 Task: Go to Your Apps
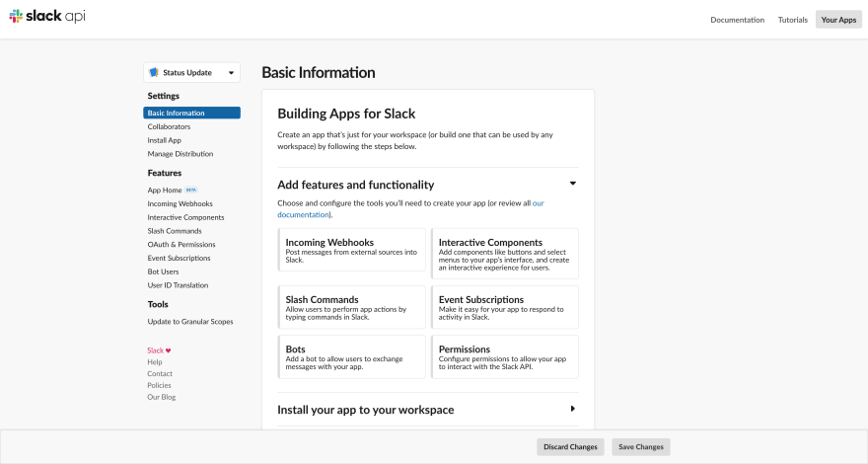[x=838, y=20]
